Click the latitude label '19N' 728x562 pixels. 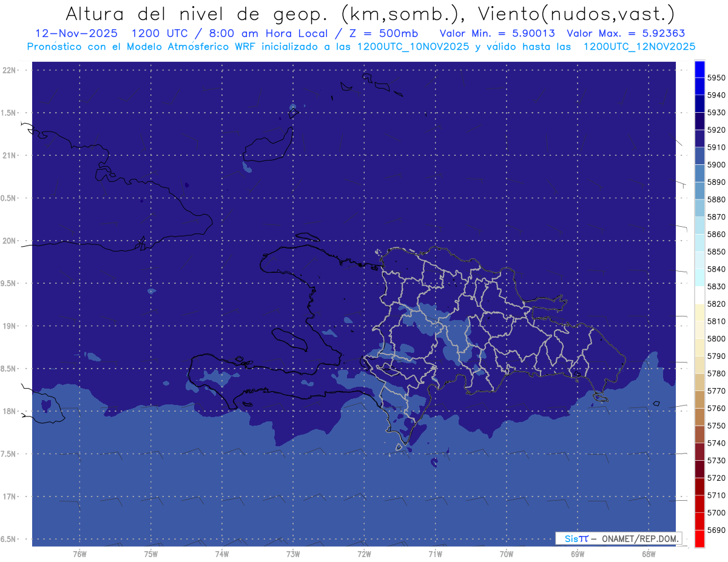(x=10, y=326)
